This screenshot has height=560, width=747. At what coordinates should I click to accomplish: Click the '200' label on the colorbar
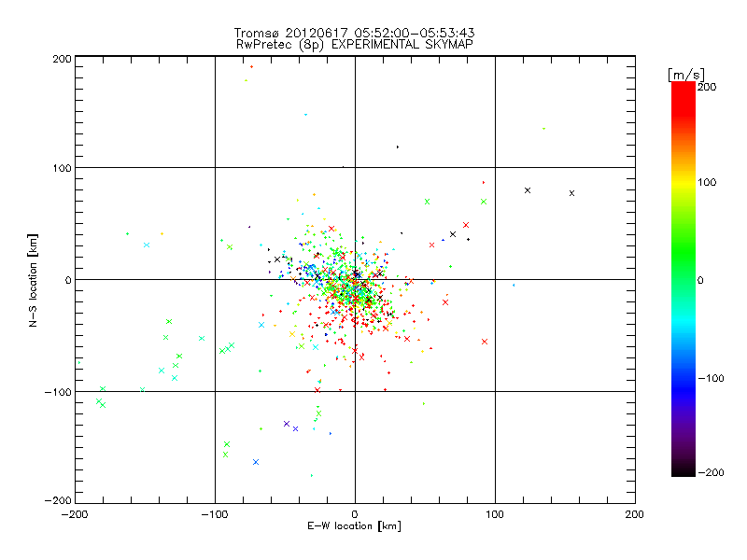pyautogui.click(x=707, y=87)
